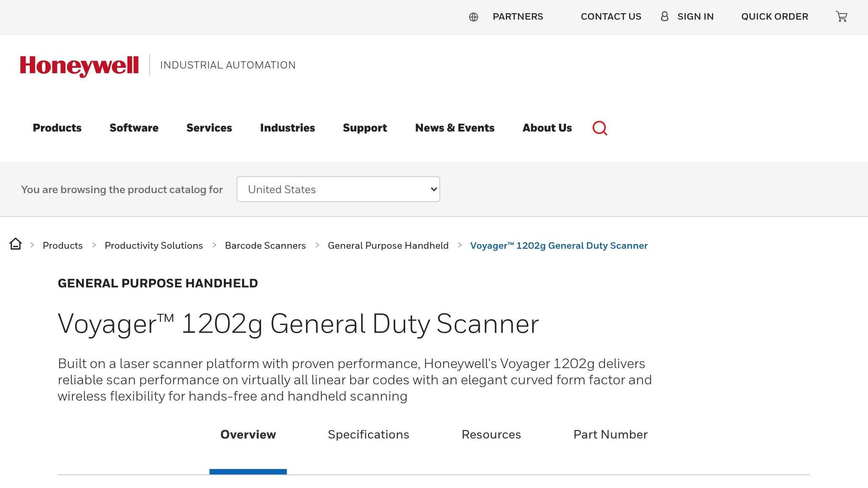Navigate to Barcode Scanners breadcrumb
The height and width of the screenshot is (488, 868).
coord(265,245)
